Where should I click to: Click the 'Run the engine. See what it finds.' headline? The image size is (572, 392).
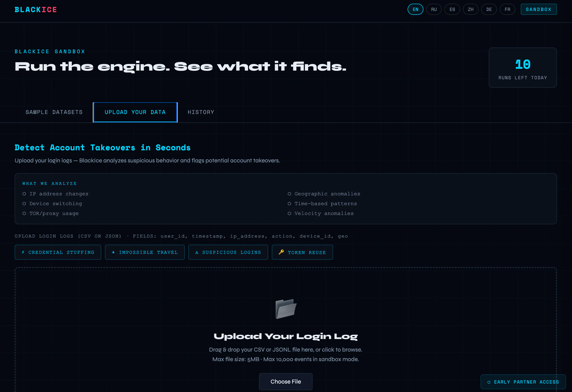click(180, 67)
